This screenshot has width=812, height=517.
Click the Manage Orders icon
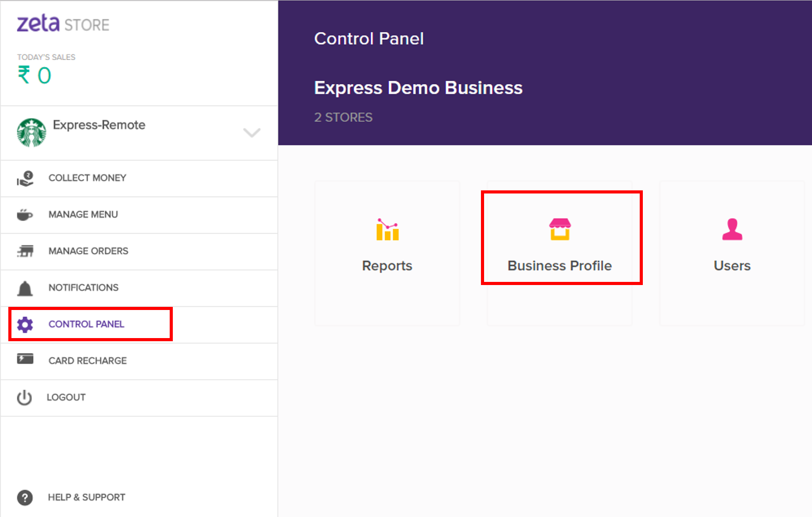[25, 251]
